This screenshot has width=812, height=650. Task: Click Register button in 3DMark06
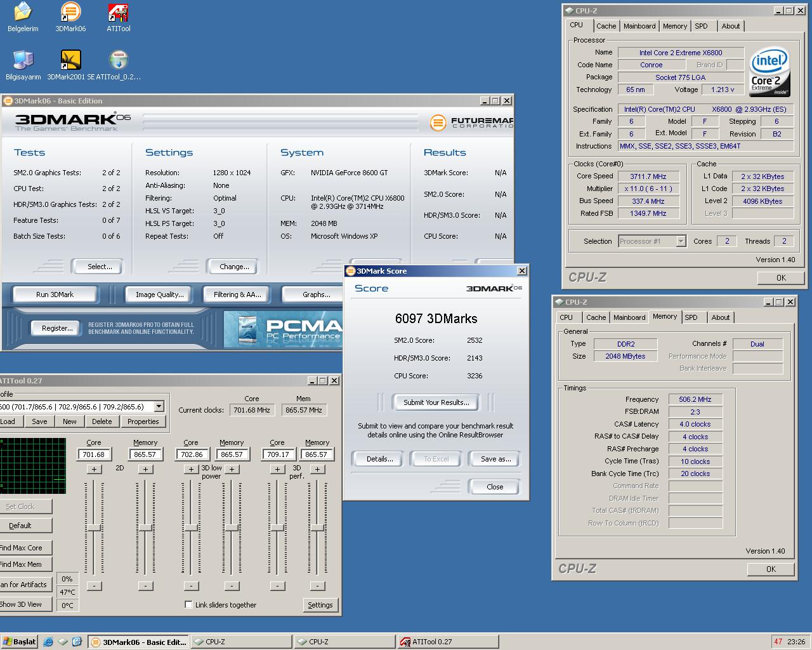[x=57, y=328]
